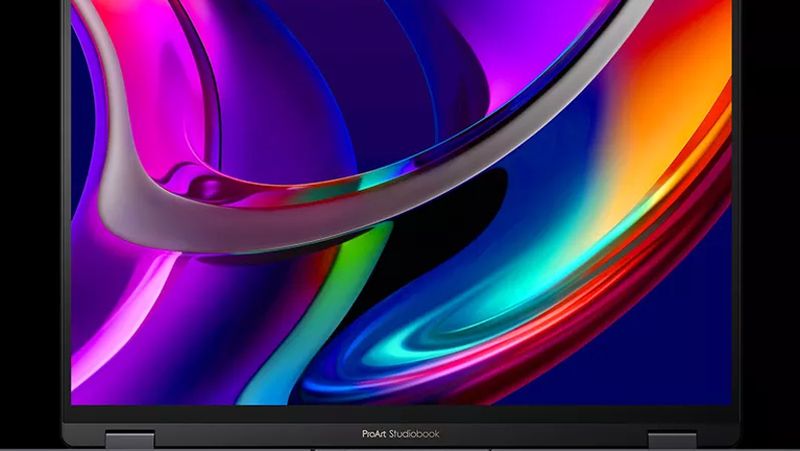Click the left laptop hinge
This screenshot has width=800, height=451.
(126, 440)
